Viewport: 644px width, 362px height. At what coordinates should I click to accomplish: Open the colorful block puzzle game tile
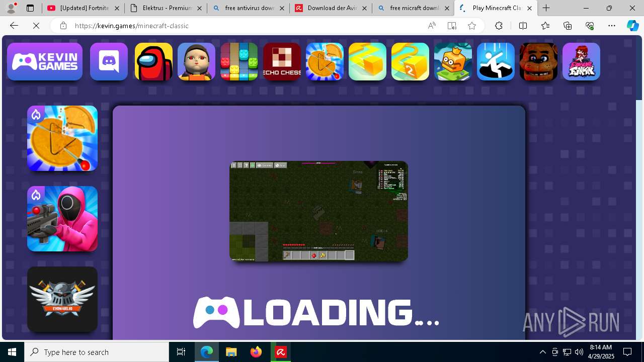pos(239,61)
